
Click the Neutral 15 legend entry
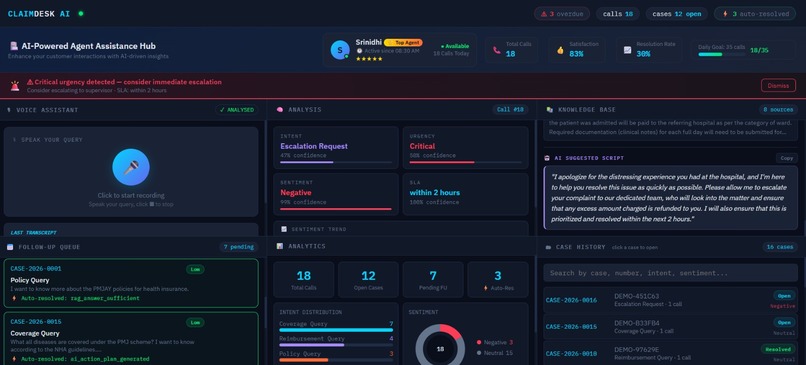(x=495, y=353)
